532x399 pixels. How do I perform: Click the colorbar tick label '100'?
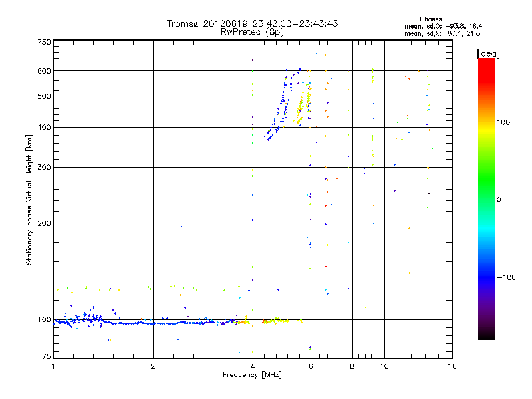503,122
